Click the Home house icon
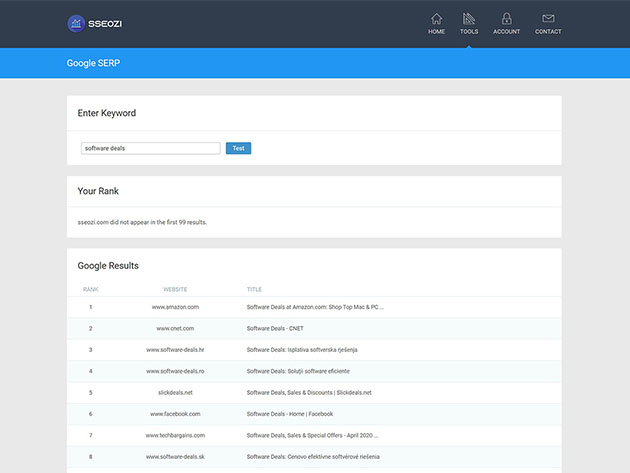 436,18
